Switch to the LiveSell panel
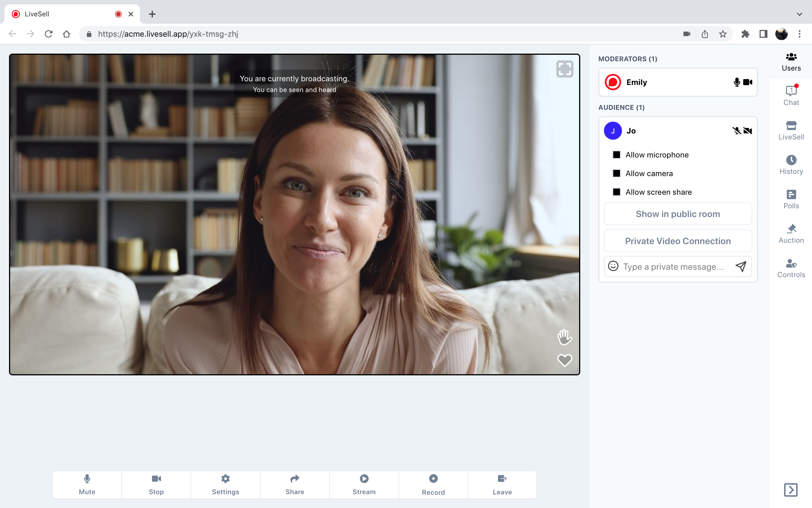The height and width of the screenshot is (508, 812). pyautogui.click(x=791, y=131)
